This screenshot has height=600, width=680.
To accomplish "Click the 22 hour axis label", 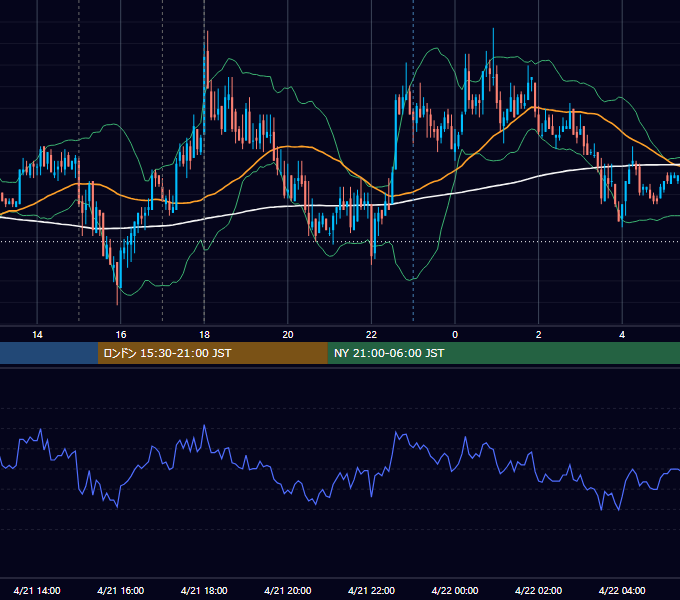I will pyautogui.click(x=371, y=335).
